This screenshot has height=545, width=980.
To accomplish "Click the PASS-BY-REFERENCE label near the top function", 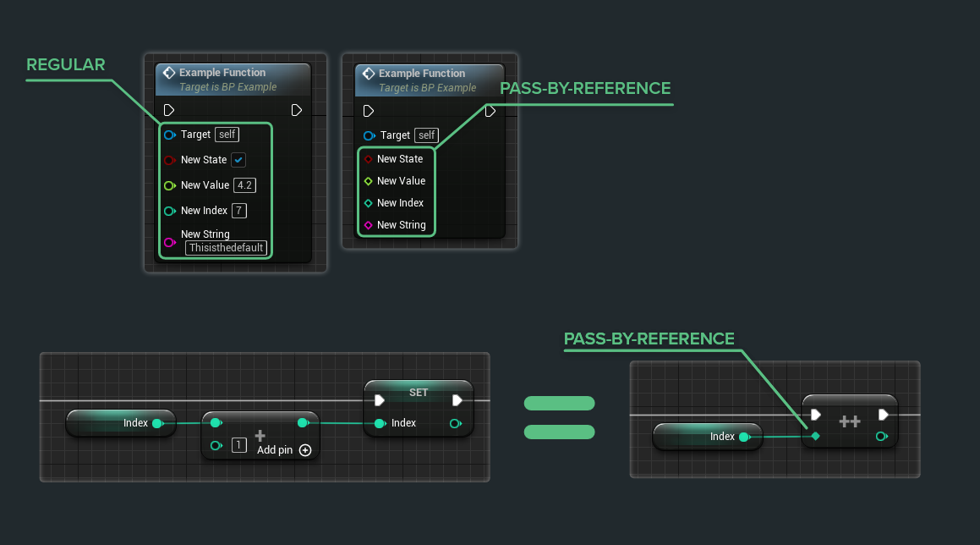I will pos(585,88).
